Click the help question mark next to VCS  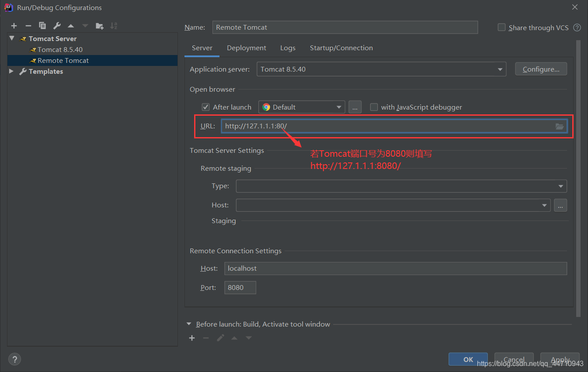(577, 28)
